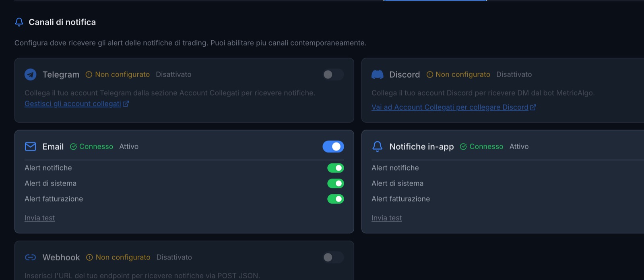The width and height of the screenshot is (644, 280).
Task: Click the 'Configura dove ricevere gli alert' description
Action: click(190, 43)
